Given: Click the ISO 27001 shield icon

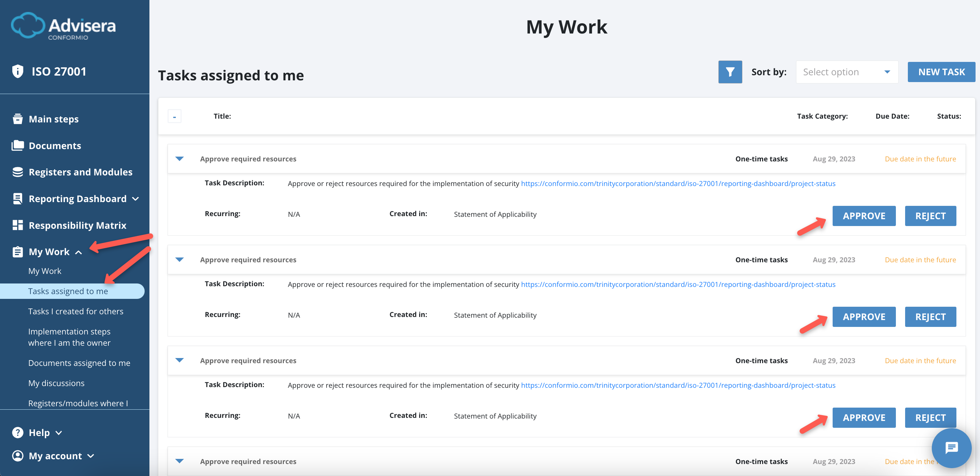Looking at the screenshot, I should (17, 71).
